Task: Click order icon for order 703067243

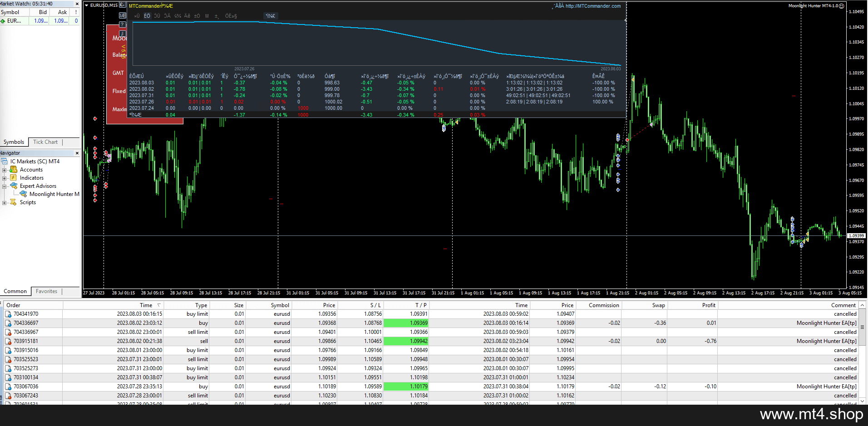Action: pyautogui.click(x=8, y=396)
